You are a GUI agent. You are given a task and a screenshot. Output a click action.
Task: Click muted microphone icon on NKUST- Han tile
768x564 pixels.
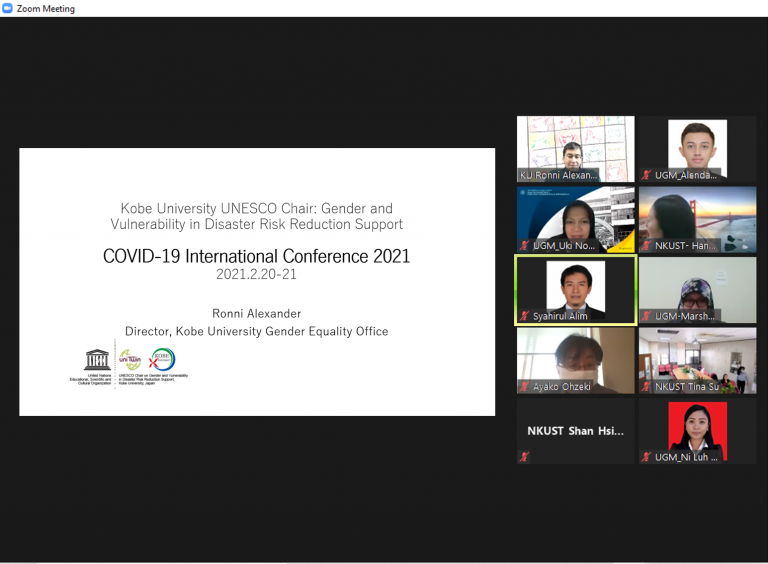[647, 245]
